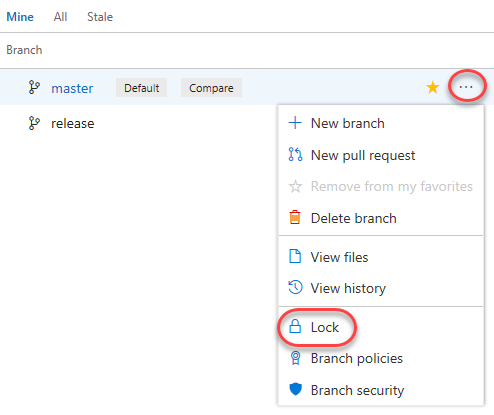Click the Compare badge on master
Image resolution: width=494 pixels, height=415 pixels.
[211, 88]
